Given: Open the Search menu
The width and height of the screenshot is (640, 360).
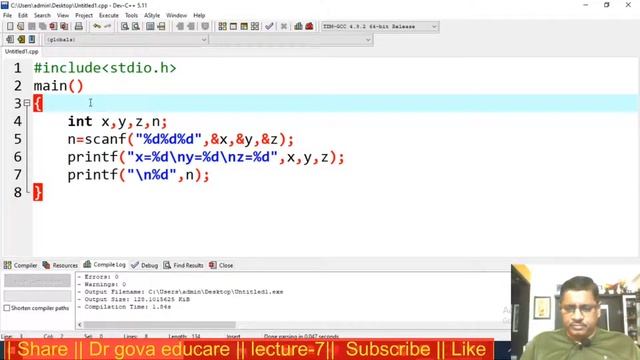Looking at the screenshot, I should (42, 16).
